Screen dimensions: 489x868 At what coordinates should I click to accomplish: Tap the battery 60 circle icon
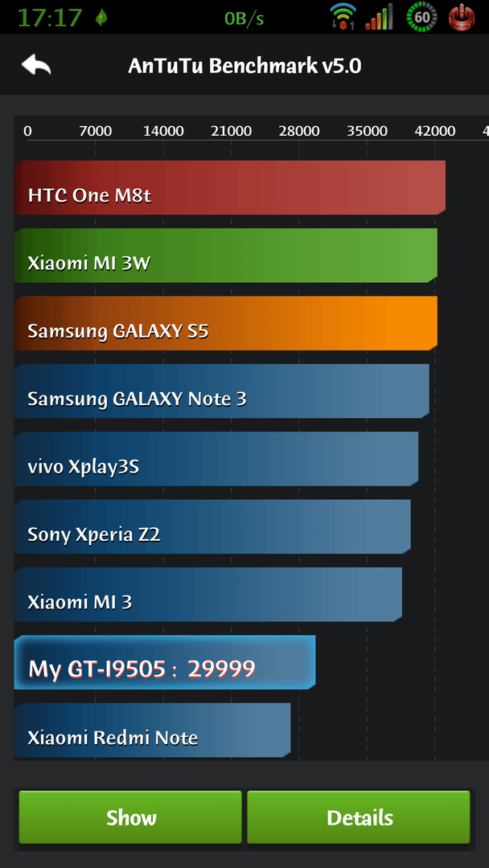(x=421, y=17)
